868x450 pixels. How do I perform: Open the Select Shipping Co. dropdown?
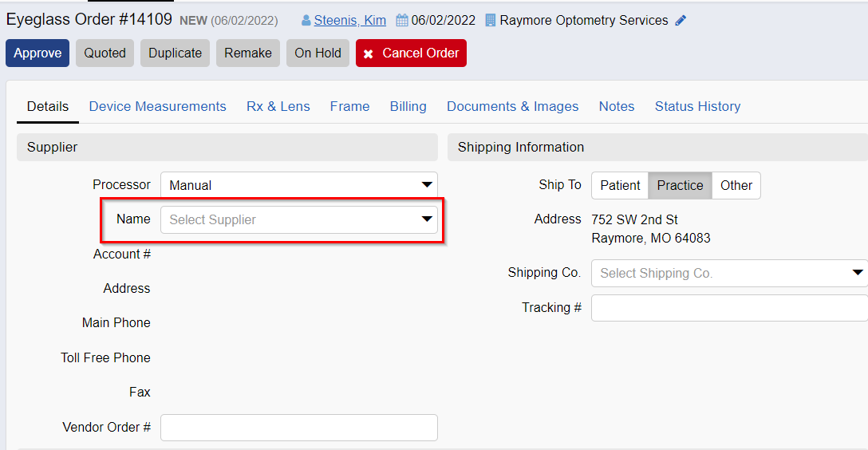point(730,273)
